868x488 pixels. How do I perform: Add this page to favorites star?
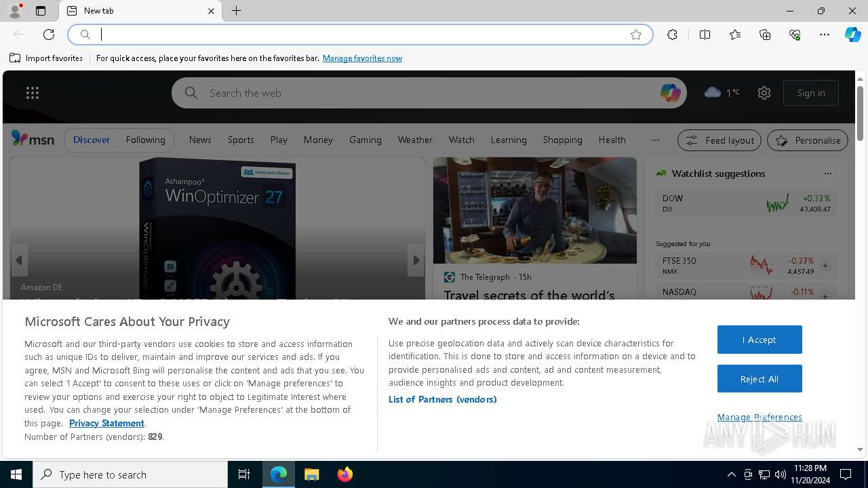tap(636, 35)
